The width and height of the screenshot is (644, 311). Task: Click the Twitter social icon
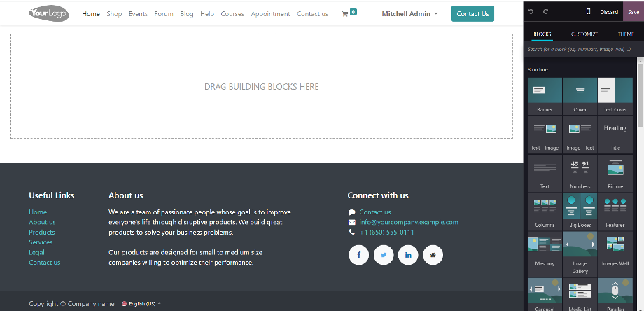pos(384,255)
